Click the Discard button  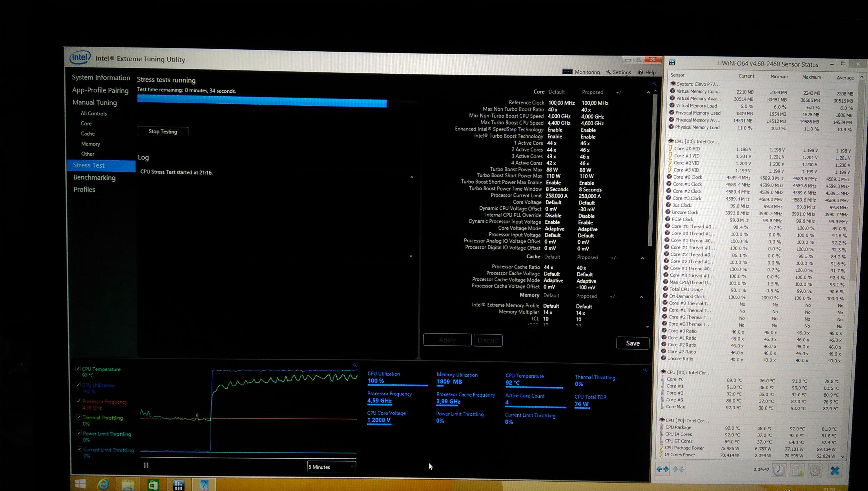[488, 340]
